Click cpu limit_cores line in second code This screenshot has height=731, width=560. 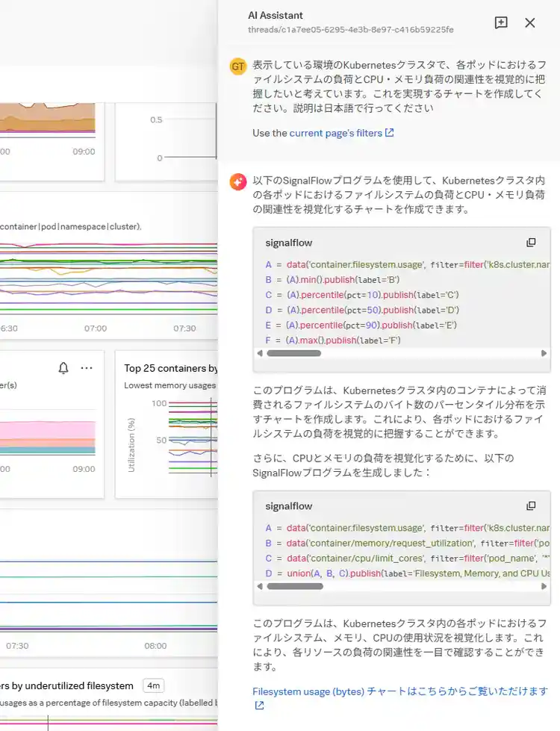pos(407,558)
